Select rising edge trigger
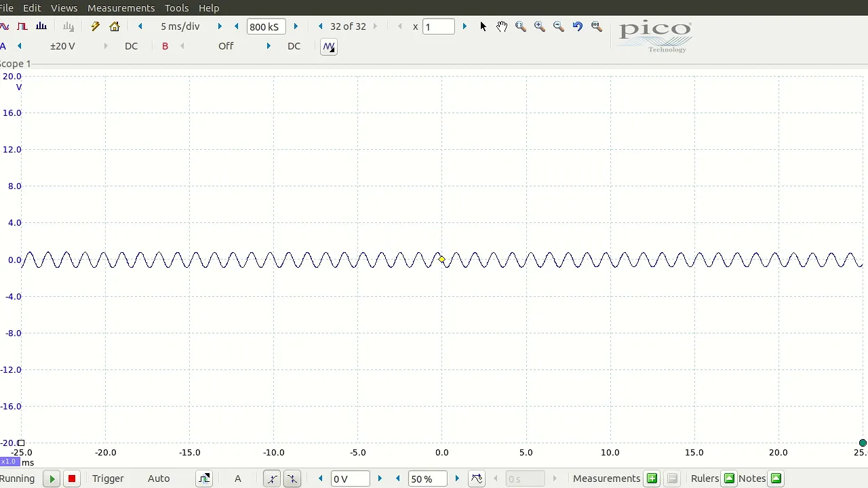Viewport: 868px width, 488px height. coord(272,479)
